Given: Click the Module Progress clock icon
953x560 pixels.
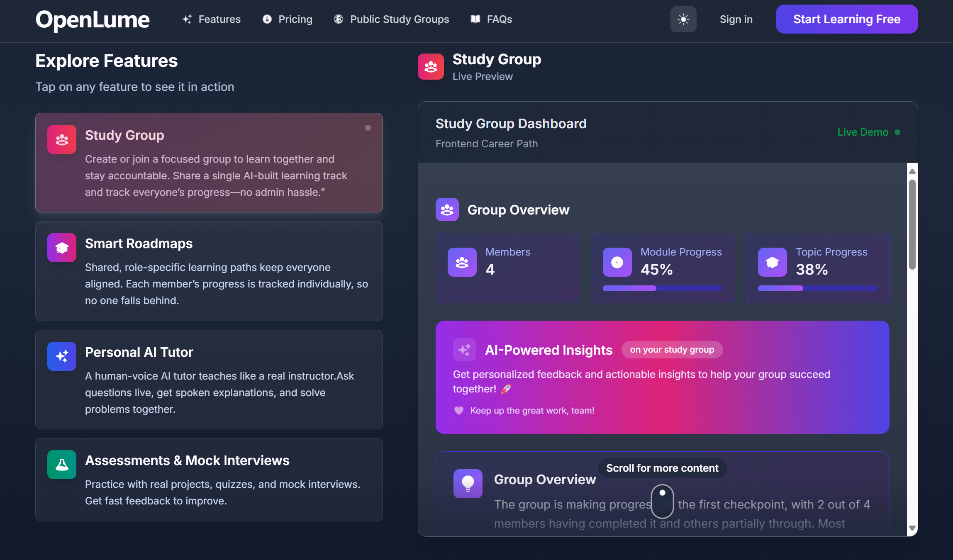Looking at the screenshot, I should point(617,262).
